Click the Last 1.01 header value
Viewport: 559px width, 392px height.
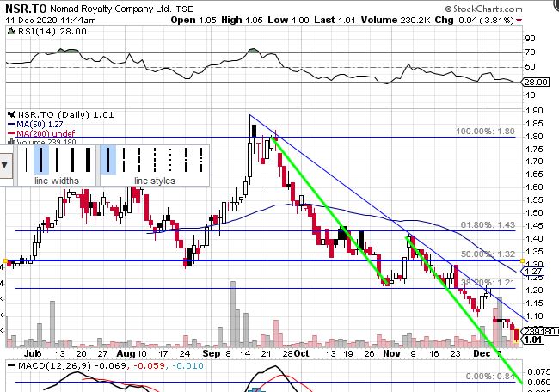pos(335,20)
